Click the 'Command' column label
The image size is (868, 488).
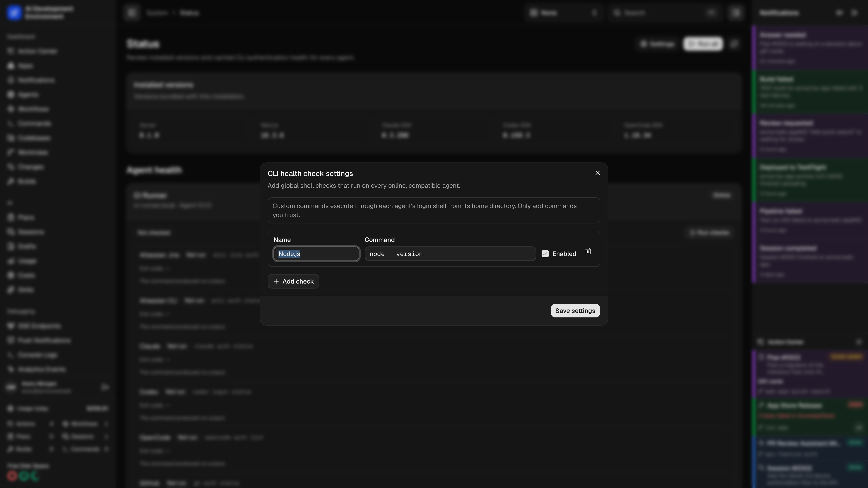(x=380, y=240)
